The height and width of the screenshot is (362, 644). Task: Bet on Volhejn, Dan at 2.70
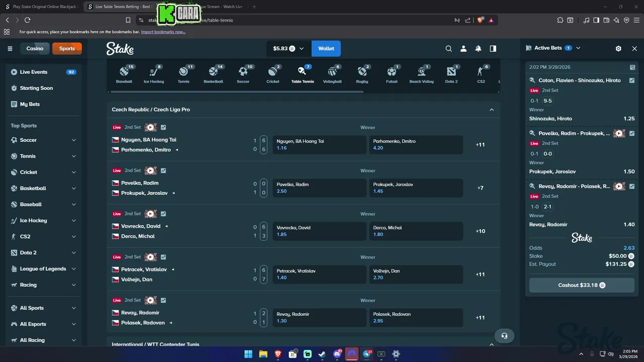[416, 275]
